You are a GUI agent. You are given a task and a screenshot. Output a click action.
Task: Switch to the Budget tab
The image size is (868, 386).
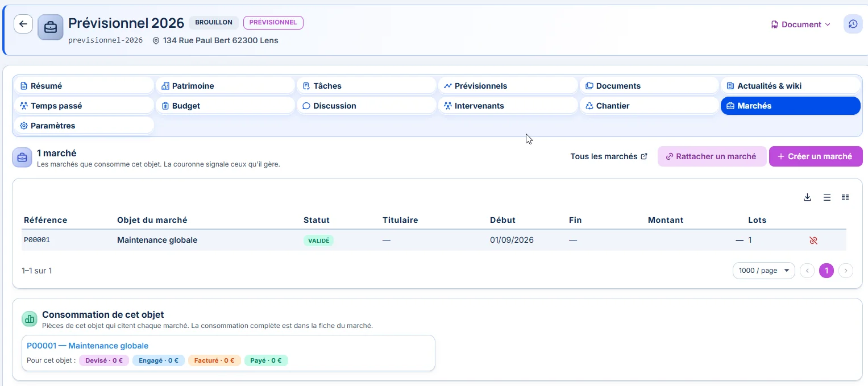point(225,106)
